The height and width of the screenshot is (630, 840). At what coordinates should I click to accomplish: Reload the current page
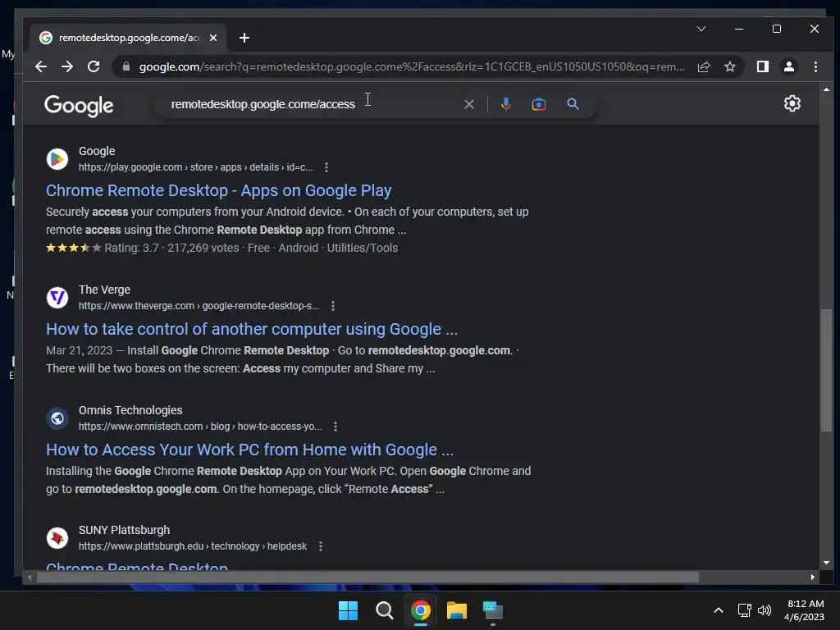pos(94,66)
